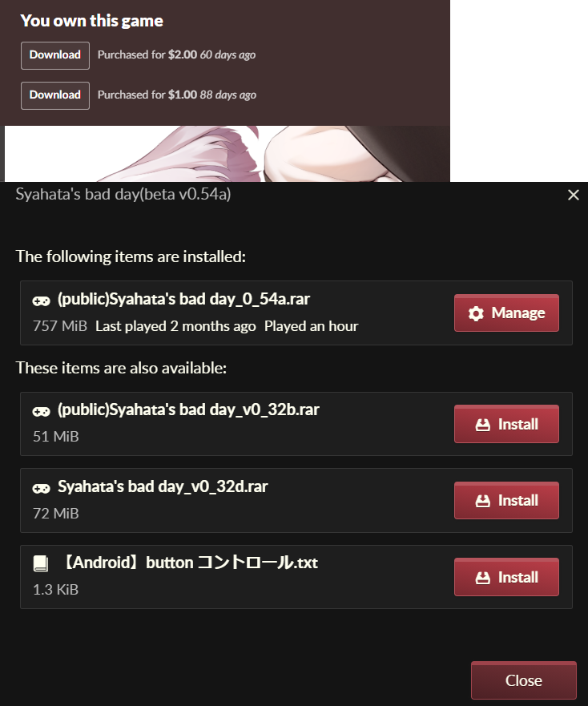Click the Close button at the bottom of the dialog
This screenshot has width=588, height=706.
(524, 680)
